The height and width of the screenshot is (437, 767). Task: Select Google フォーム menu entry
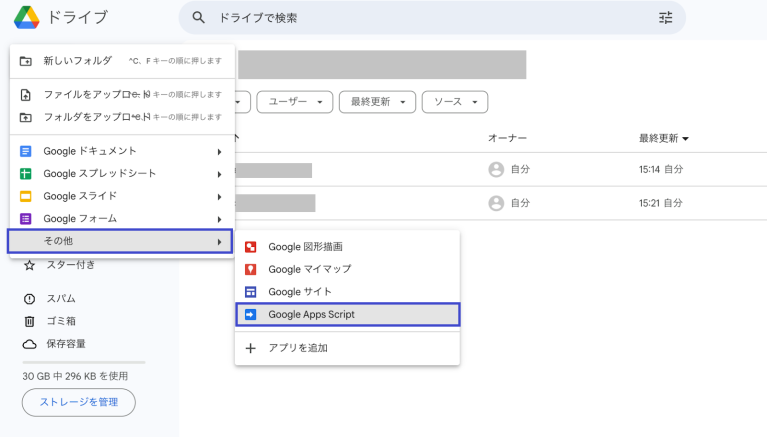coord(122,219)
